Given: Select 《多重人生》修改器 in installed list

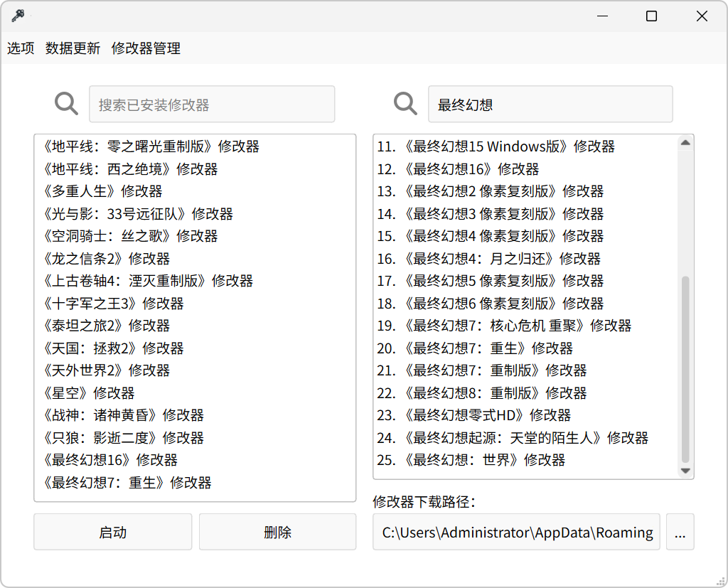Looking at the screenshot, I should [x=195, y=191].
